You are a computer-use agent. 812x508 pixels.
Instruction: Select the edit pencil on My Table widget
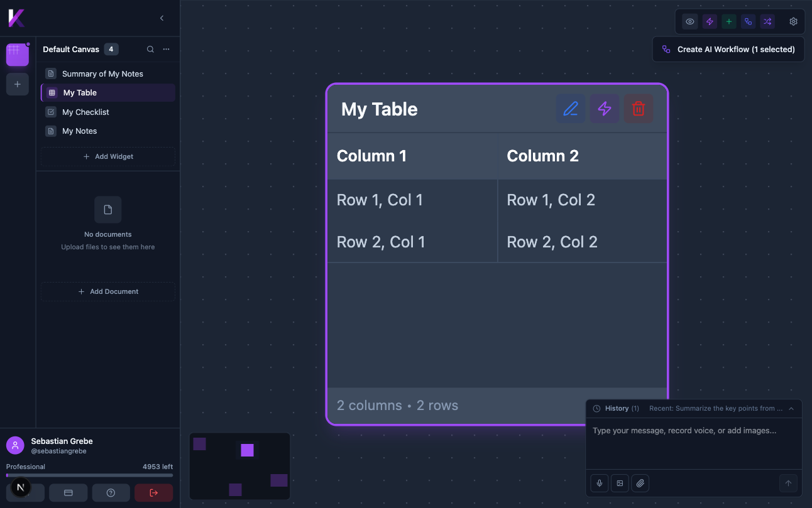pos(571,109)
